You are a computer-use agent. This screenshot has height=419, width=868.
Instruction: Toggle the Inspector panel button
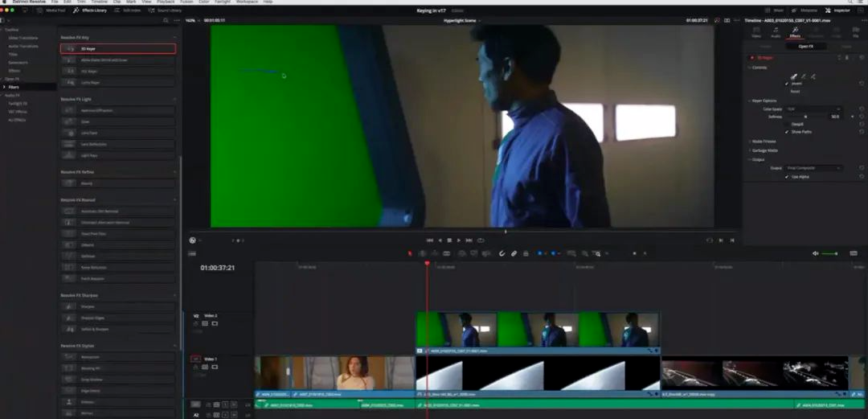[837, 10]
